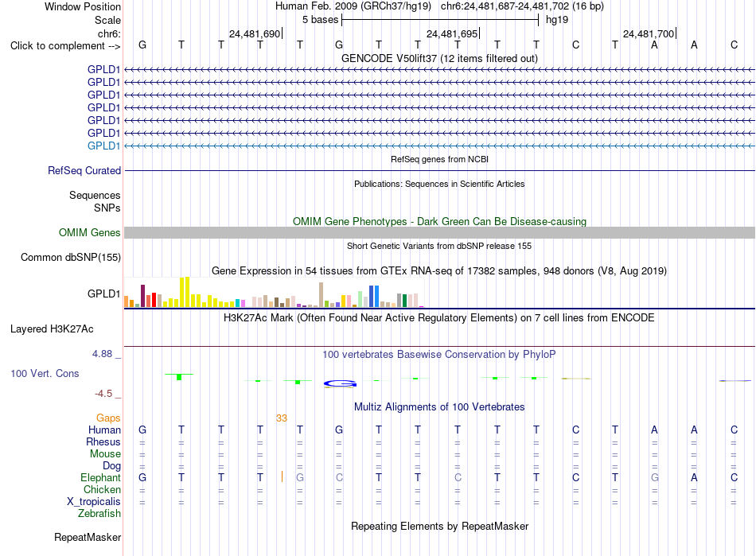Viewport: 756px width, 556px height.
Task: Click the 'RefSeq genes from NCBI' title
Action: pos(439,159)
